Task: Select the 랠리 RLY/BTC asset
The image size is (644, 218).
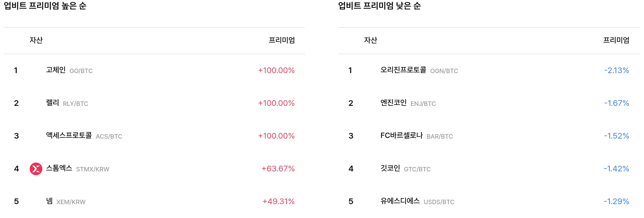Action: click(52, 103)
